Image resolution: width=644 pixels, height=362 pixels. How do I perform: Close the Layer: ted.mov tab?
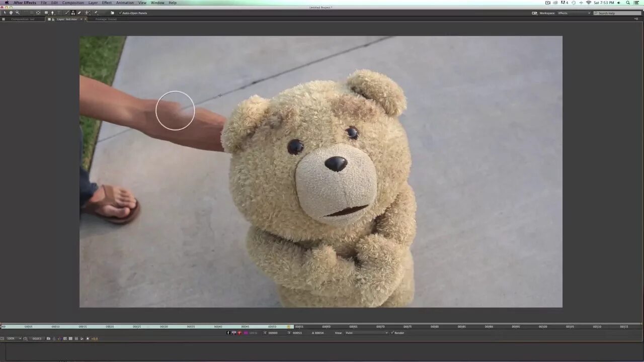click(86, 19)
